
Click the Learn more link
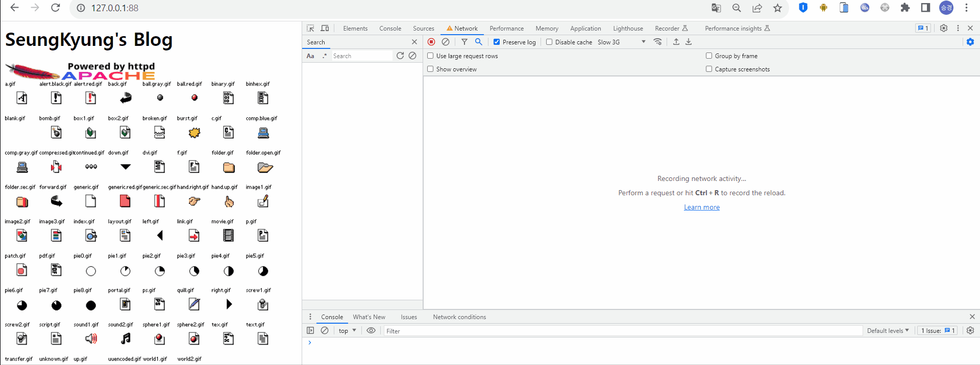coord(702,207)
